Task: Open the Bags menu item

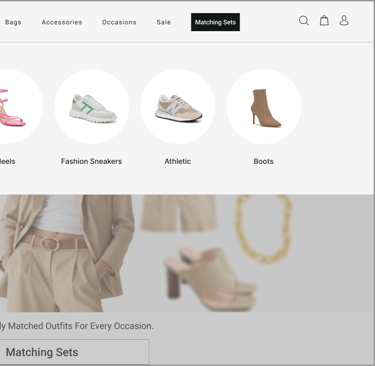Action: tap(13, 22)
